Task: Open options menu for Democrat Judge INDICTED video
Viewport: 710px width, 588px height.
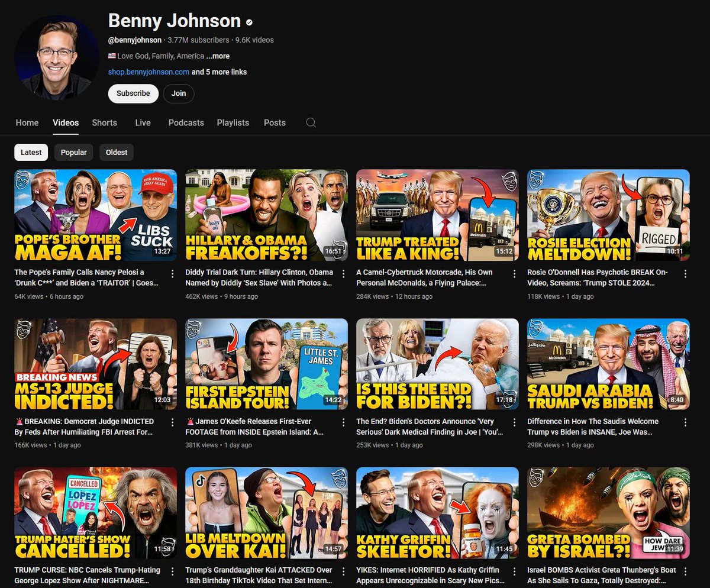Action: point(173,423)
